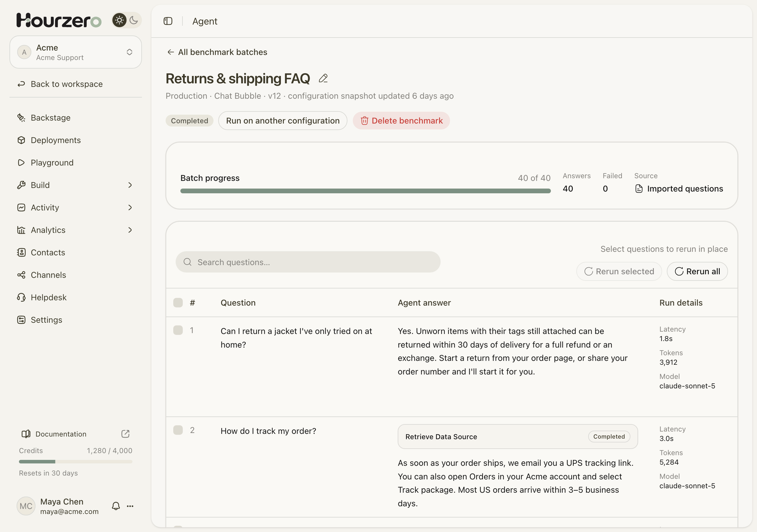757x532 pixels.
Task: Go to Analytics section
Action: (75, 230)
